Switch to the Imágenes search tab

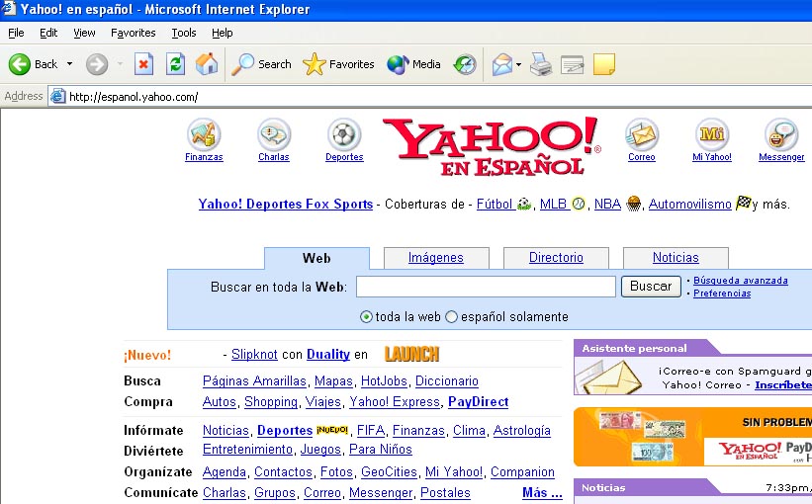436,258
